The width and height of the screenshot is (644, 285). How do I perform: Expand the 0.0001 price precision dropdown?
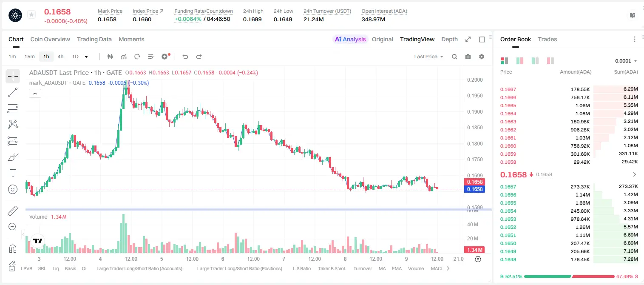[626, 61]
